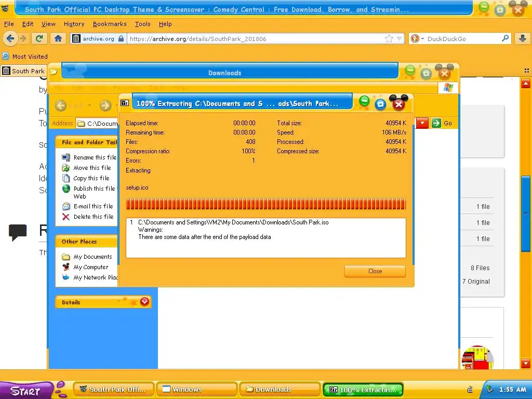Screen dimensions: 532x399
Task: Open the browser downloads arrow icon
Action: coord(523,38)
